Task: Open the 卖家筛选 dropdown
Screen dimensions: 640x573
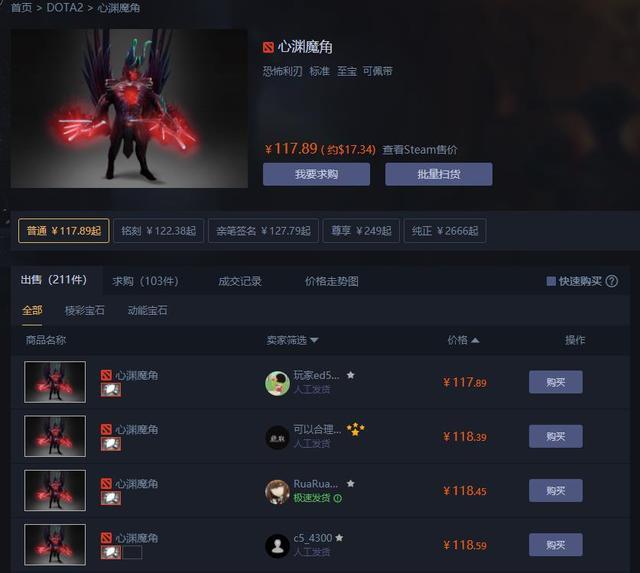Action: [x=292, y=340]
